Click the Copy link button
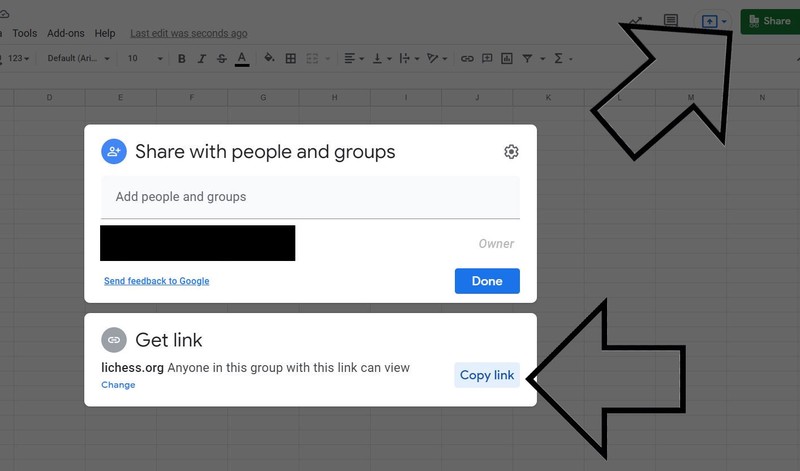Image resolution: width=800 pixels, height=471 pixels. pyautogui.click(x=487, y=375)
